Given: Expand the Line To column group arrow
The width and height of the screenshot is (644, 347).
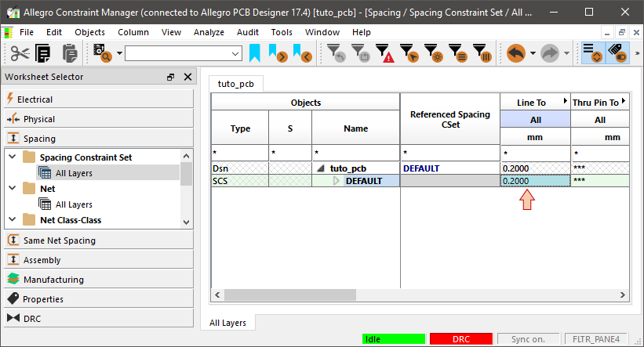Looking at the screenshot, I should click(x=565, y=101).
